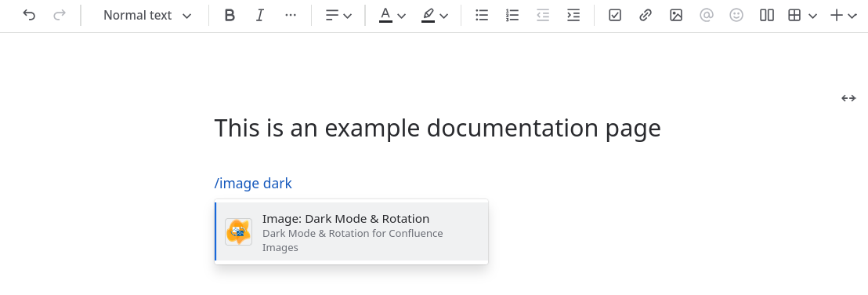Open the text color chevron menu
This screenshot has height=295, width=868.
click(x=402, y=16)
